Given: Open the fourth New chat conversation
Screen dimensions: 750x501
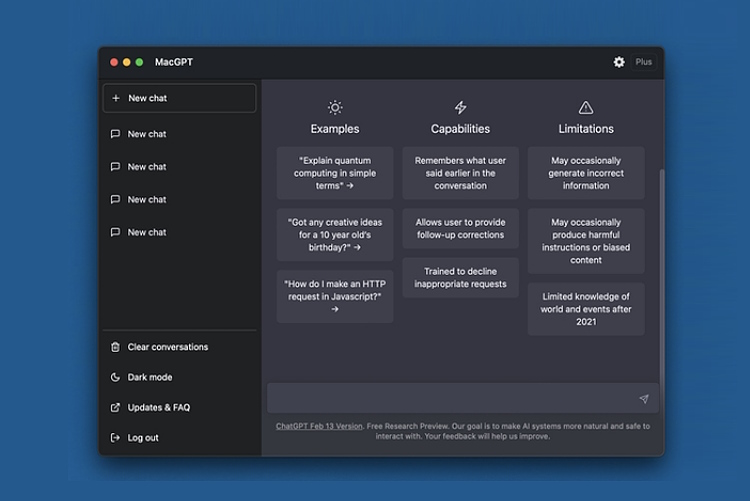Looking at the screenshot, I should [147, 232].
